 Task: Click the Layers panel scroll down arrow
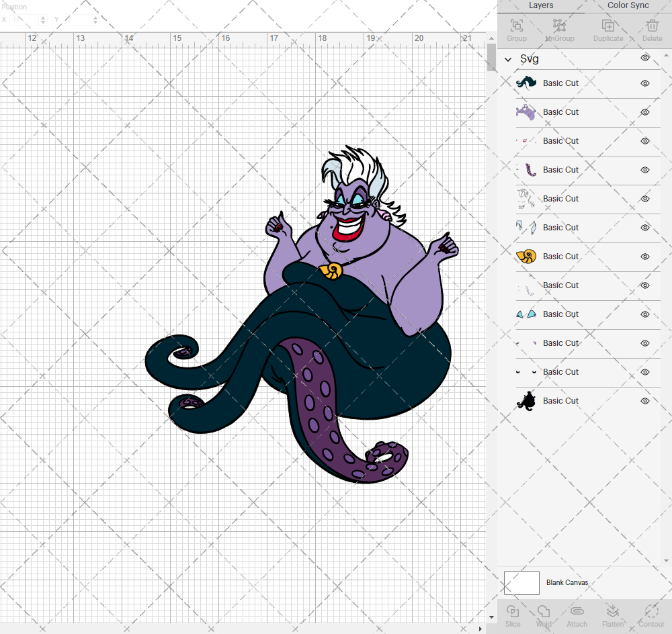tap(665, 560)
